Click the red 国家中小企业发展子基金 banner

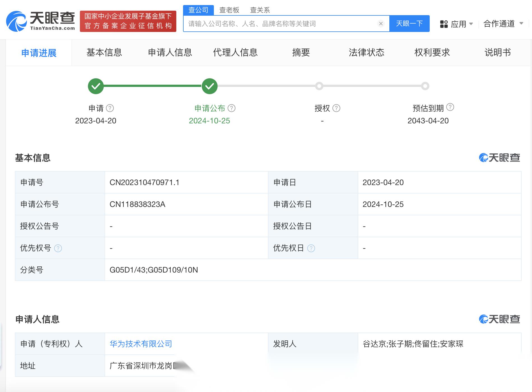coord(128,21)
